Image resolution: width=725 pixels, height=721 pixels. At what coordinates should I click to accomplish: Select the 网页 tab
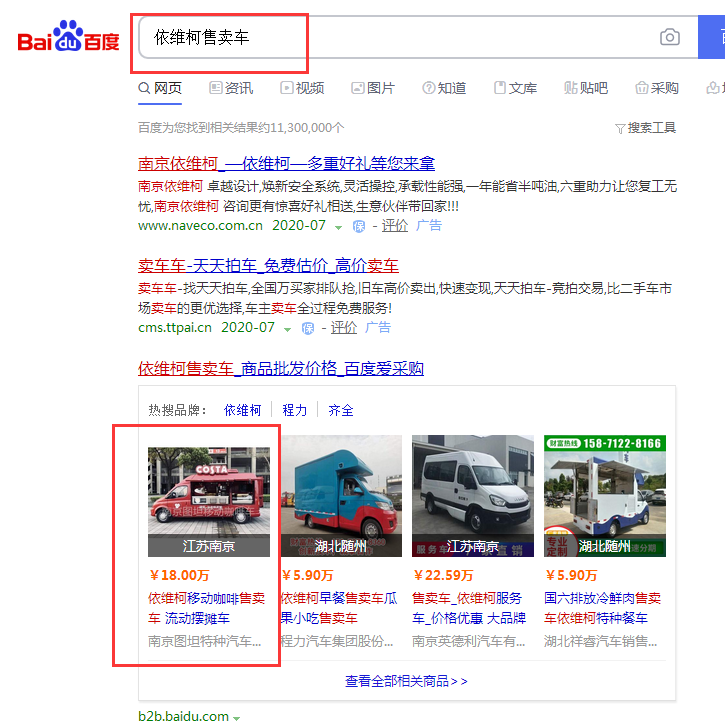click(160, 88)
